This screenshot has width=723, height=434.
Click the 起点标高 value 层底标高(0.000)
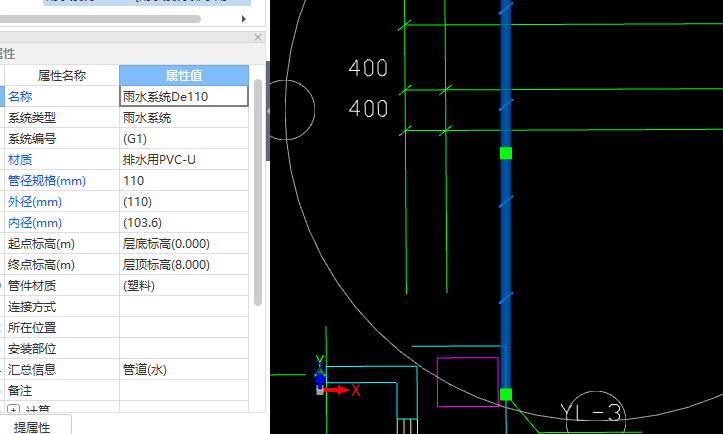(x=184, y=244)
